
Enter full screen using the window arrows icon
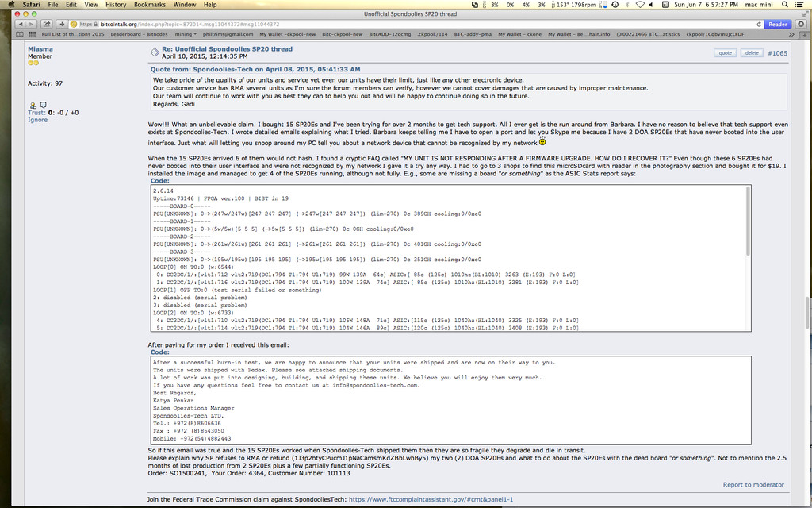[x=804, y=14]
